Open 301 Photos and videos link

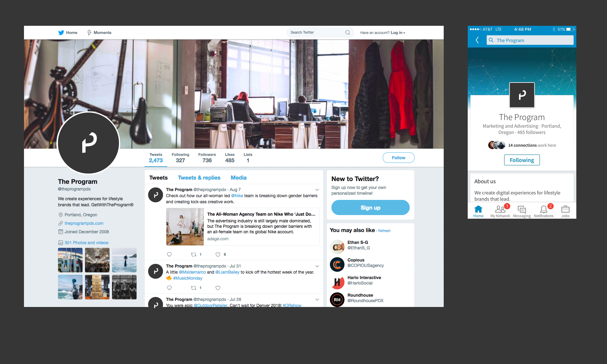(86, 243)
